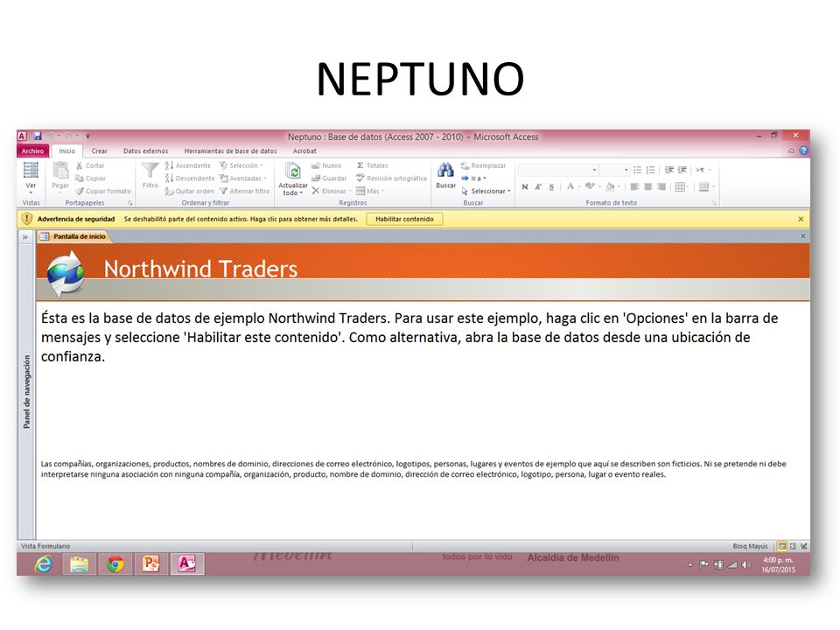Image resolution: width=840 pixels, height=630 pixels.
Task: Select the Inicio ribbon tab
Action: tap(67, 151)
